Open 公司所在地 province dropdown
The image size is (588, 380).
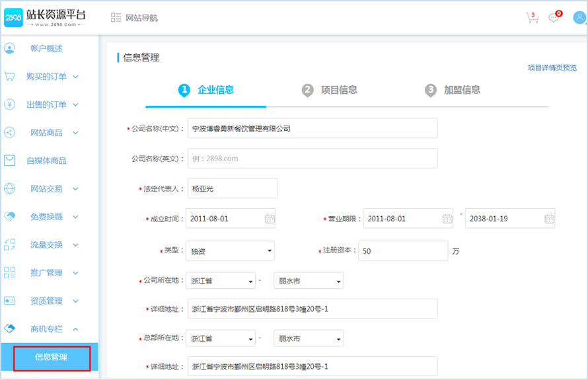tap(221, 281)
